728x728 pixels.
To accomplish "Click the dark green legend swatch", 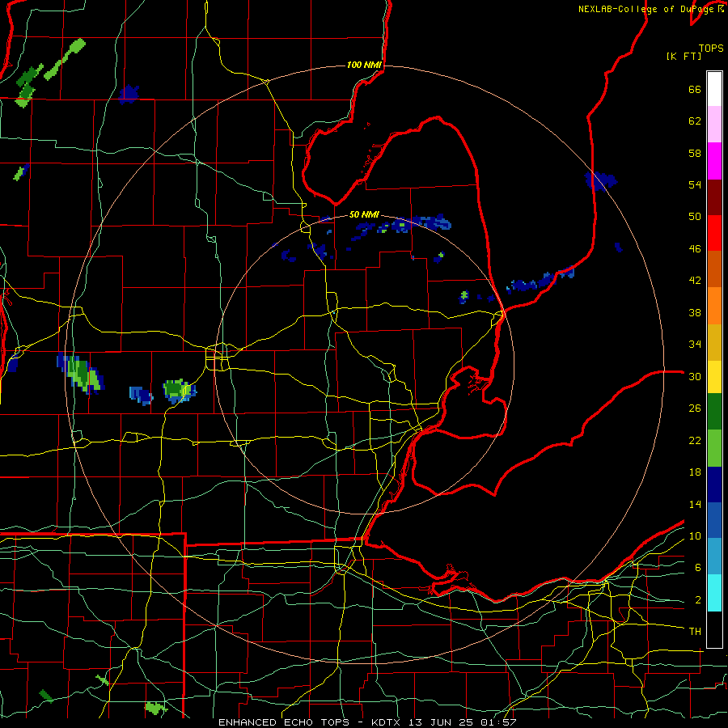I will coord(714,412).
